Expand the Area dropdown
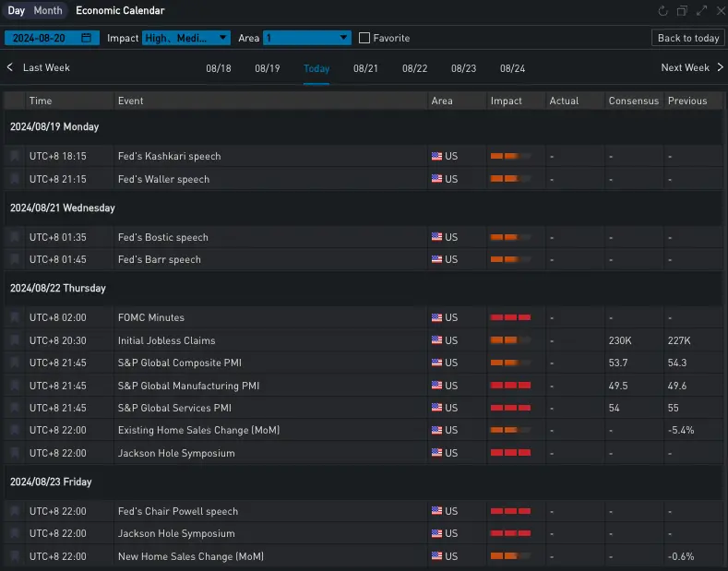The width and height of the screenshot is (728, 571). (x=306, y=38)
